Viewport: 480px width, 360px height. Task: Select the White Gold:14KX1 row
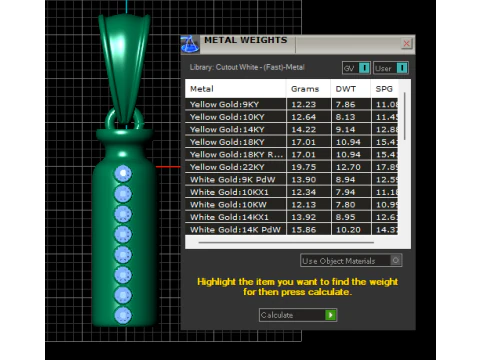coord(292,217)
